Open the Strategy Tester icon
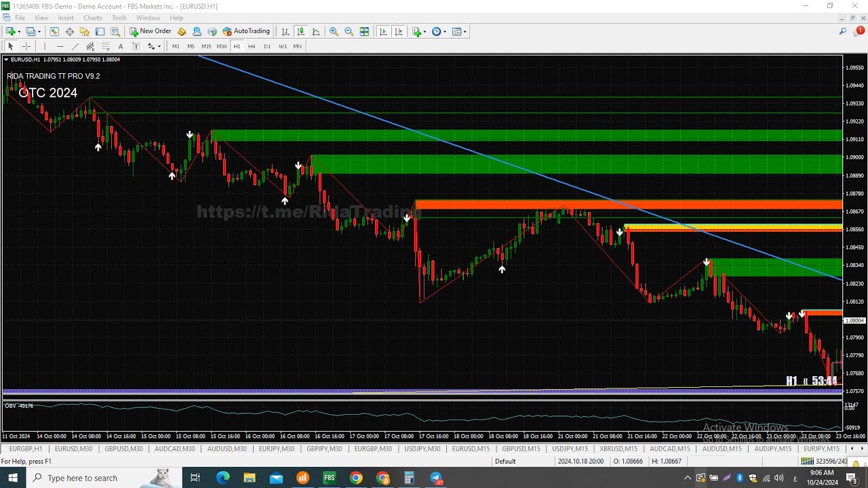Image resolution: width=868 pixels, height=488 pixels. (x=115, y=31)
